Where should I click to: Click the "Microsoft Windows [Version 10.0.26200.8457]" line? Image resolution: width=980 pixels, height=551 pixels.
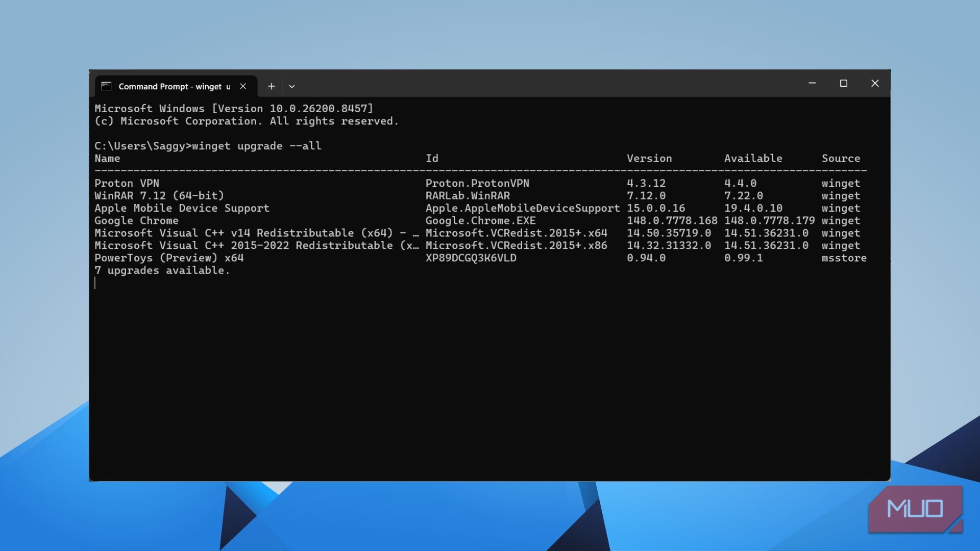coord(234,109)
